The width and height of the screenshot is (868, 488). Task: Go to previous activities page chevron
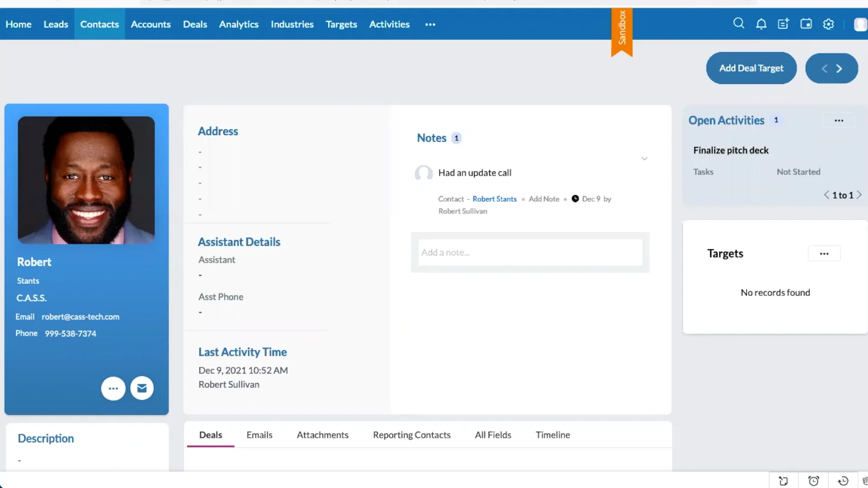pos(826,195)
